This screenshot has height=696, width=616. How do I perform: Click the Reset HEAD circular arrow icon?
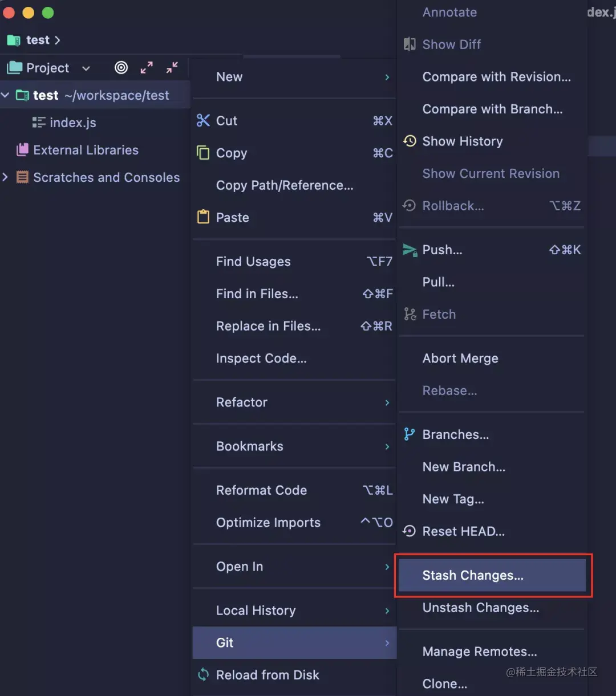pyautogui.click(x=410, y=531)
